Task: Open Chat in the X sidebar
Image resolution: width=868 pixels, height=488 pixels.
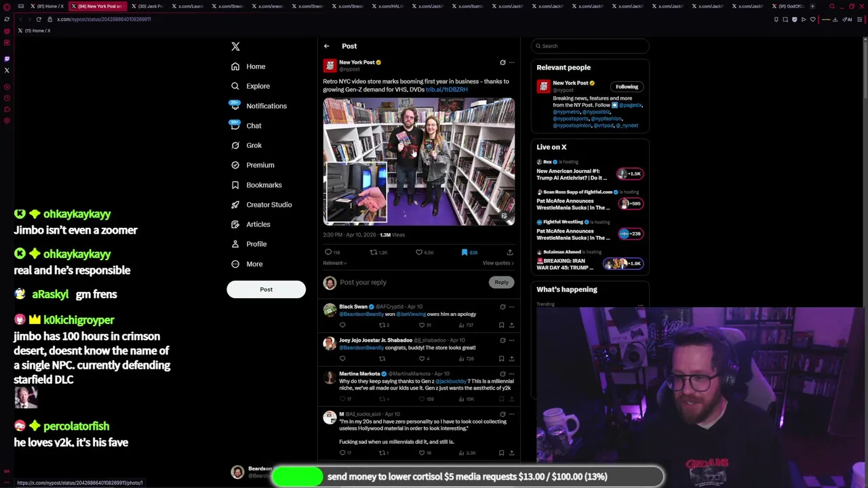Action: pyautogui.click(x=254, y=125)
